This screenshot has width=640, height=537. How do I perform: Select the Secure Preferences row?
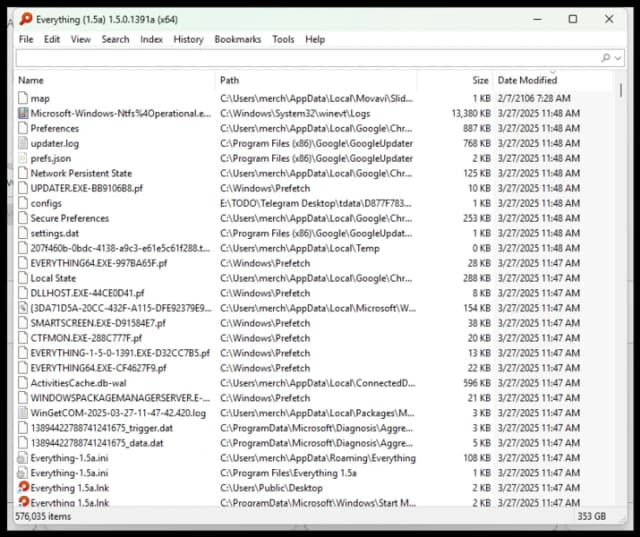pos(314,218)
